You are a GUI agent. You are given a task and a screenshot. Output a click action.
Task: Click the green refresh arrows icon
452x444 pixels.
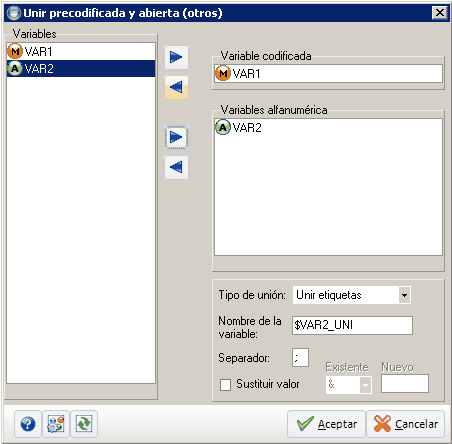pyautogui.click(x=84, y=424)
